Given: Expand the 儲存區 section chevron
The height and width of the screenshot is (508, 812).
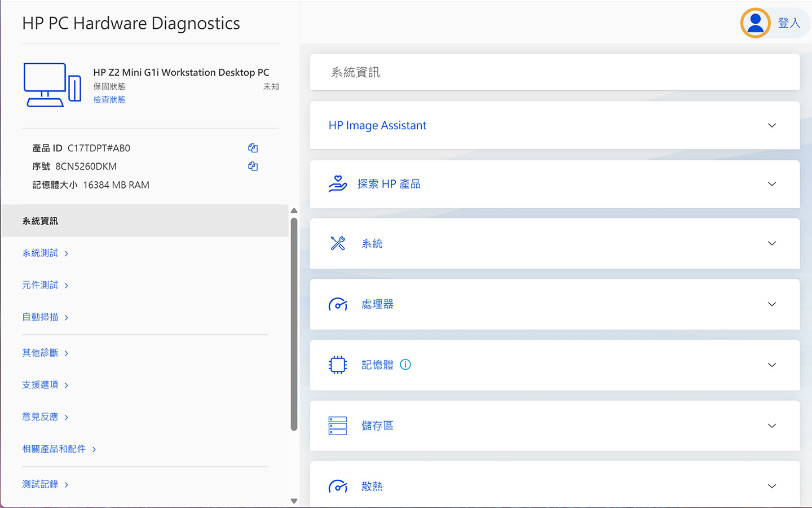Looking at the screenshot, I should (771, 425).
